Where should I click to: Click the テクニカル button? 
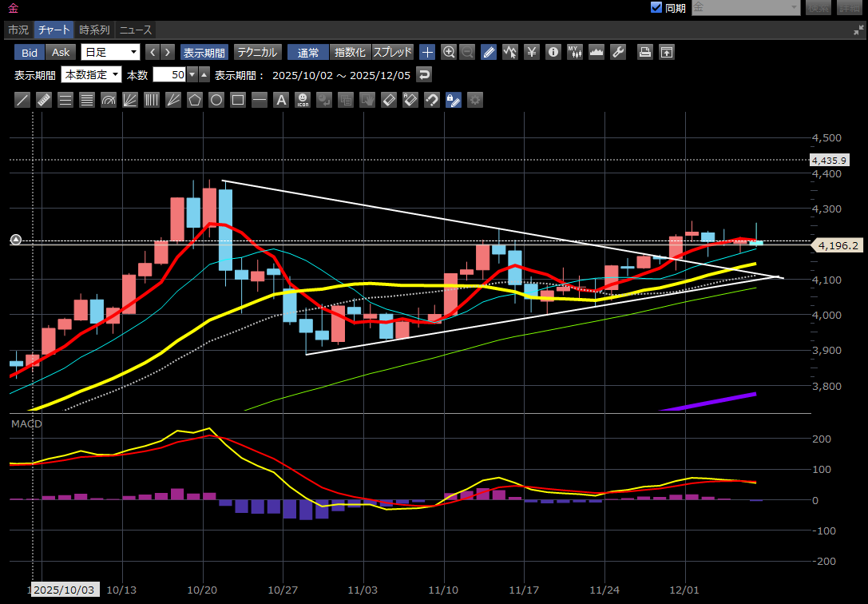pos(257,53)
